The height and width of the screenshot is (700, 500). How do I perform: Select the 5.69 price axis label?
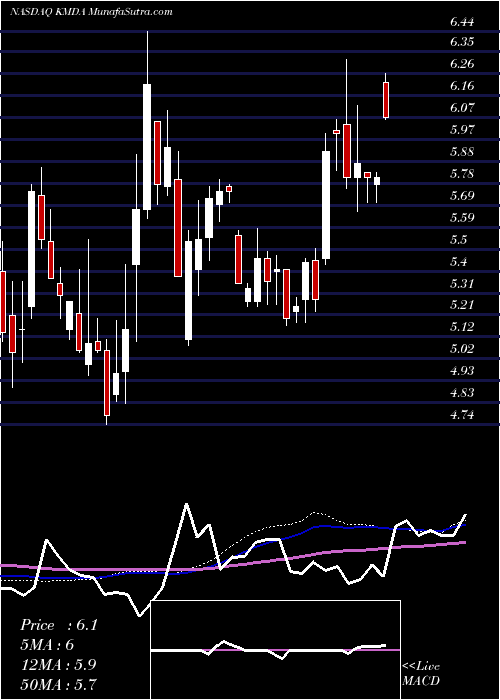(462, 196)
